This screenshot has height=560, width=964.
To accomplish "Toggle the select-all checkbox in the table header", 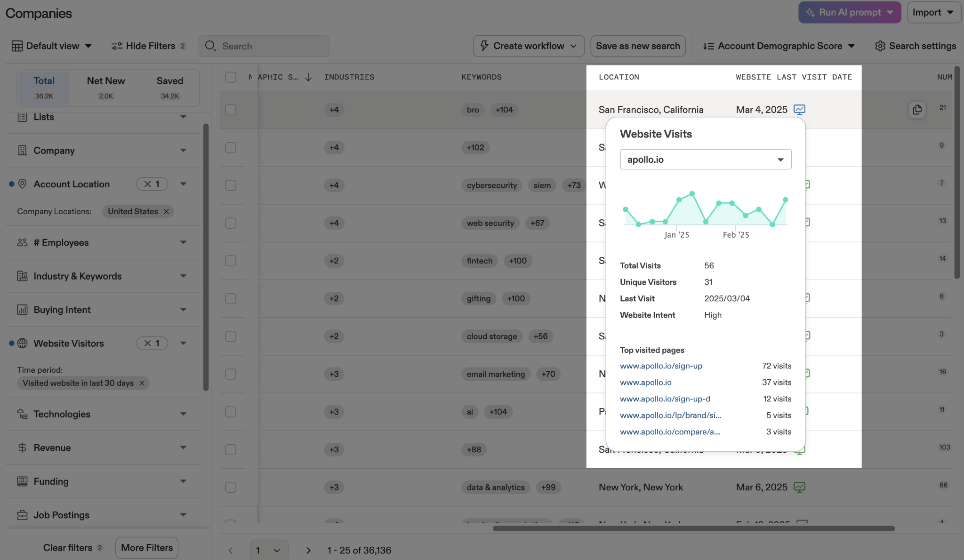I will (x=231, y=77).
